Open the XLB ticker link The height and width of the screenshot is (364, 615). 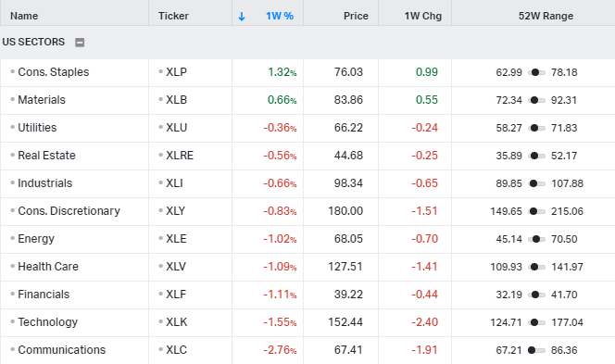(177, 100)
